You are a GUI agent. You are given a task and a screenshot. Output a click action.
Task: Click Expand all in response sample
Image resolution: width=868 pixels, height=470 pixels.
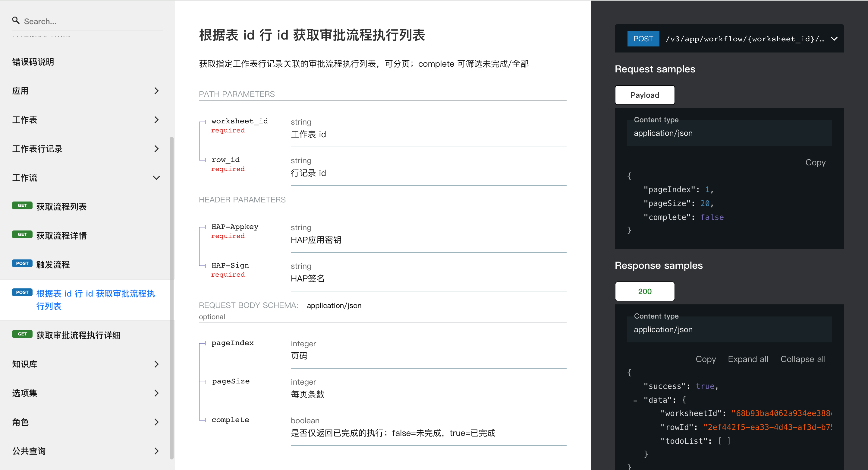point(748,359)
